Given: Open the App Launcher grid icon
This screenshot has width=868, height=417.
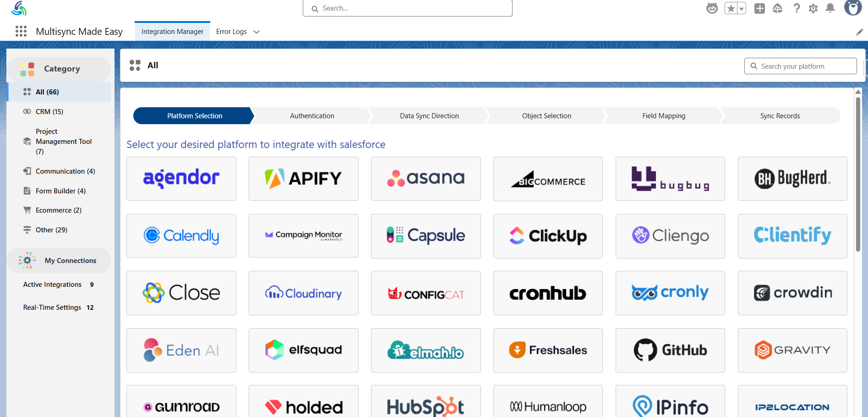Looking at the screenshot, I should point(21,31).
